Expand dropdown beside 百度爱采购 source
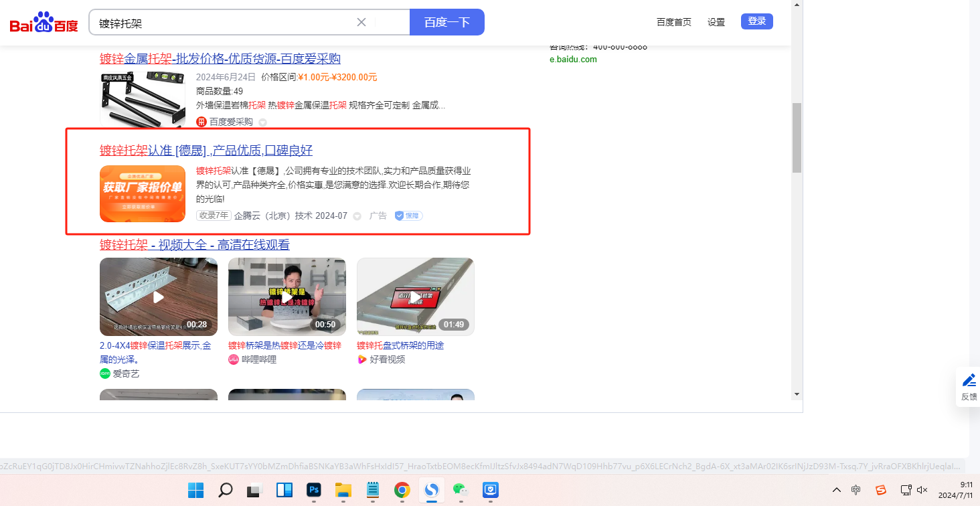Viewport: 980px width, 506px height. tap(262, 122)
